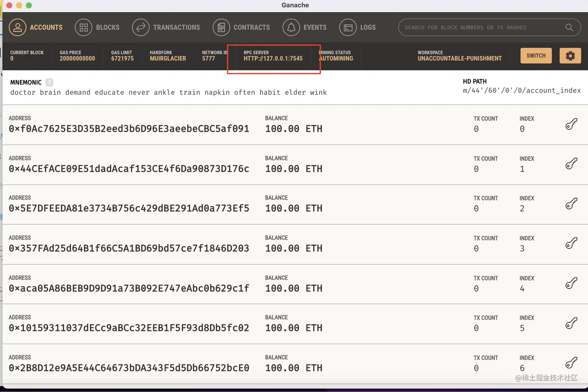
Task: Click the Switch workspace button
Action: pyautogui.click(x=536, y=56)
